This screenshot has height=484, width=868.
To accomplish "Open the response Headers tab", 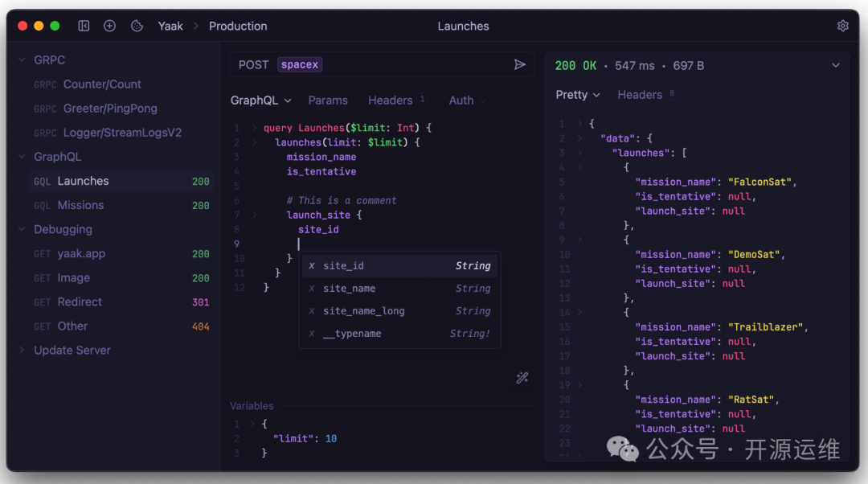I will tap(640, 95).
